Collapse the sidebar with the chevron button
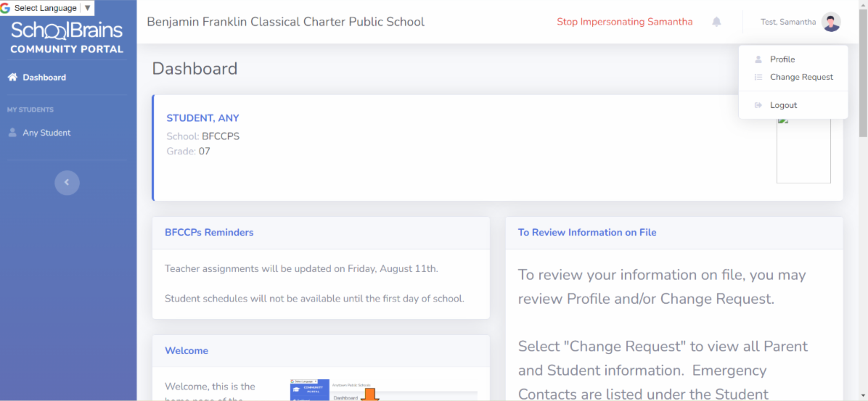The height and width of the screenshot is (401, 868). pos(67,182)
